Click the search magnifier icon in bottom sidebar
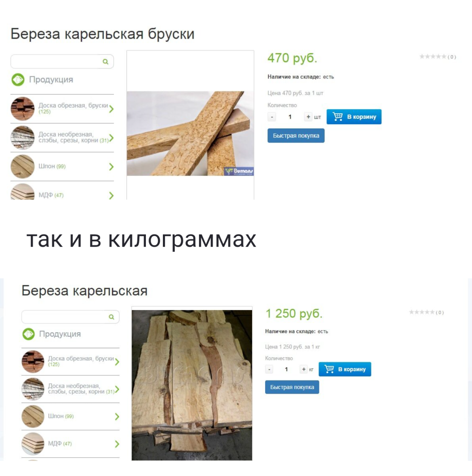 click(111, 317)
